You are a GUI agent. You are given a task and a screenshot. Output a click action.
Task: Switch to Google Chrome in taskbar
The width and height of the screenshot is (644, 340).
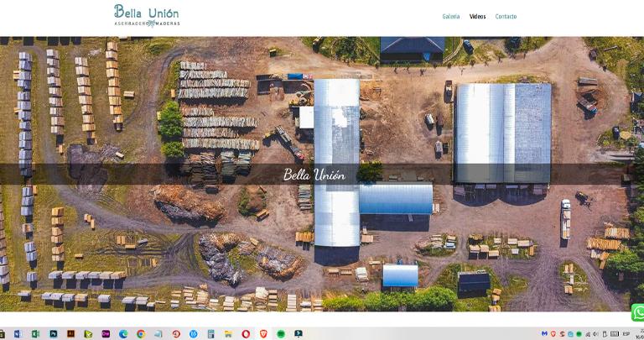141,334
